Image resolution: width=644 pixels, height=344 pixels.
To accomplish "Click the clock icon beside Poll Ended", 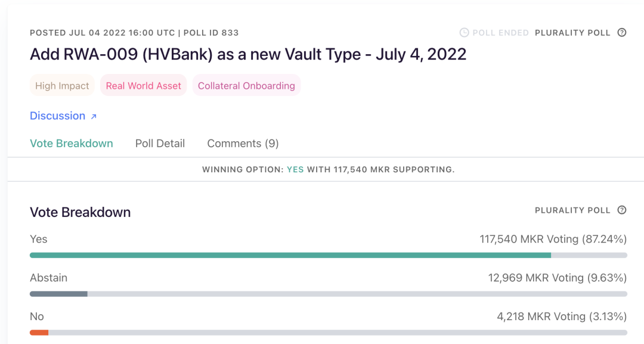I will [464, 33].
